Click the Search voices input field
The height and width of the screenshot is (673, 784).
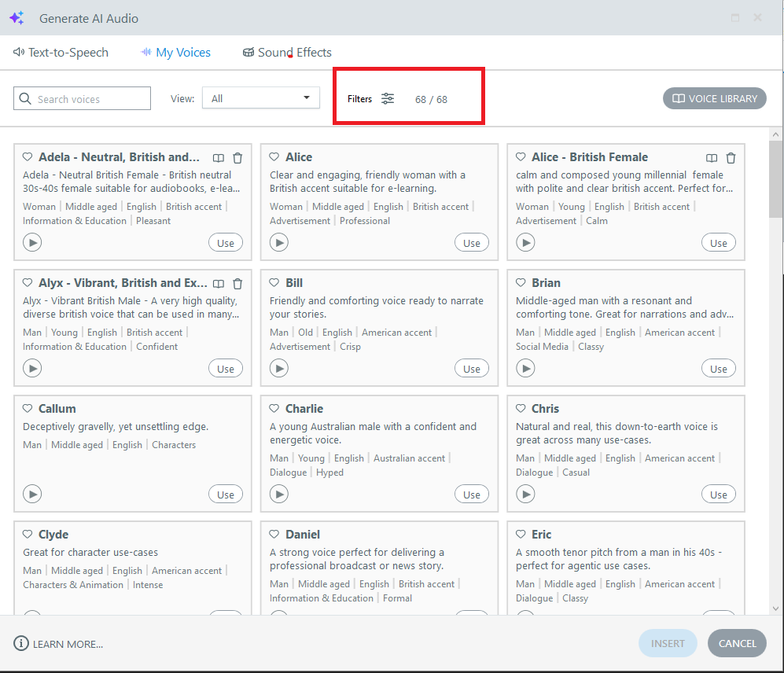pos(82,99)
